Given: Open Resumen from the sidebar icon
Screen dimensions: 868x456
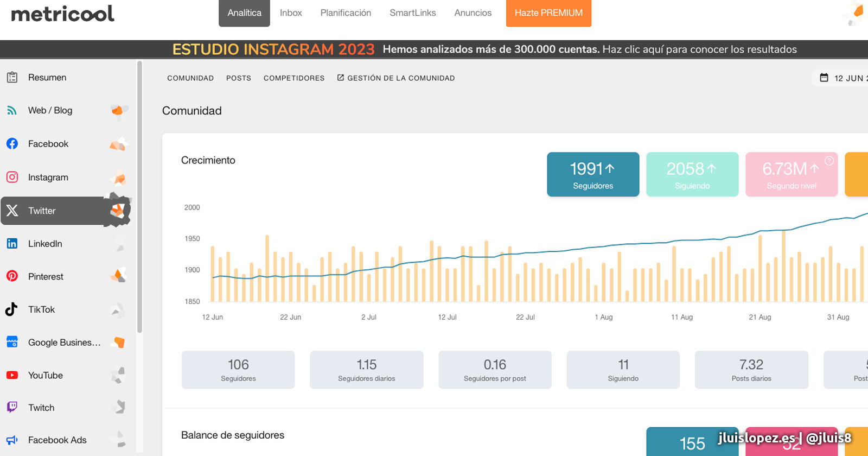Looking at the screenshot, I should 12,78.
